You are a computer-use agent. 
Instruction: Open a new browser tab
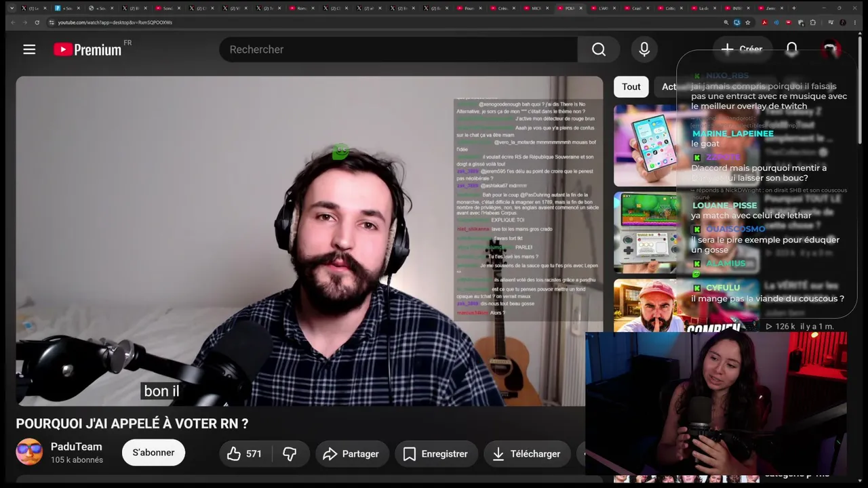pos(794,8)
